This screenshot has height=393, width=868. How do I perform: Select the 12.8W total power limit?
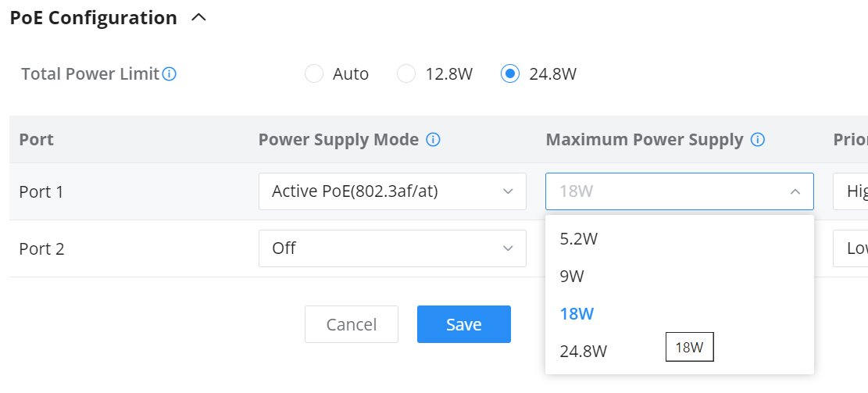coord(406,74)
